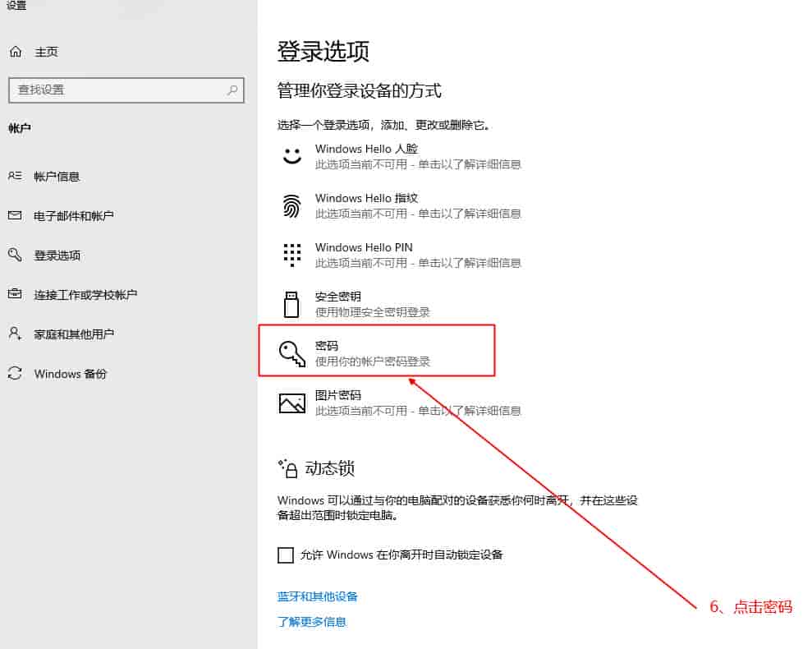The width and height of the screenshot is (812, 649).
Task: Click the Home icon in sidebar
Action: pos(16,51)
